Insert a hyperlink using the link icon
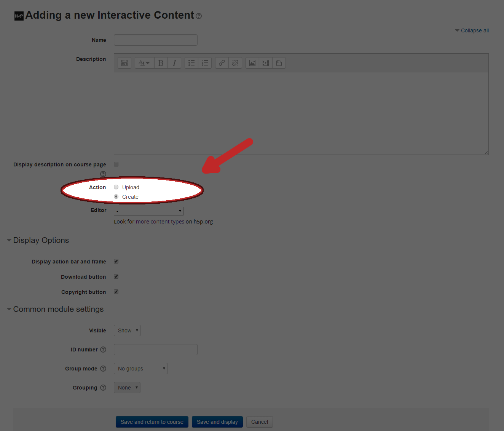 222,62
